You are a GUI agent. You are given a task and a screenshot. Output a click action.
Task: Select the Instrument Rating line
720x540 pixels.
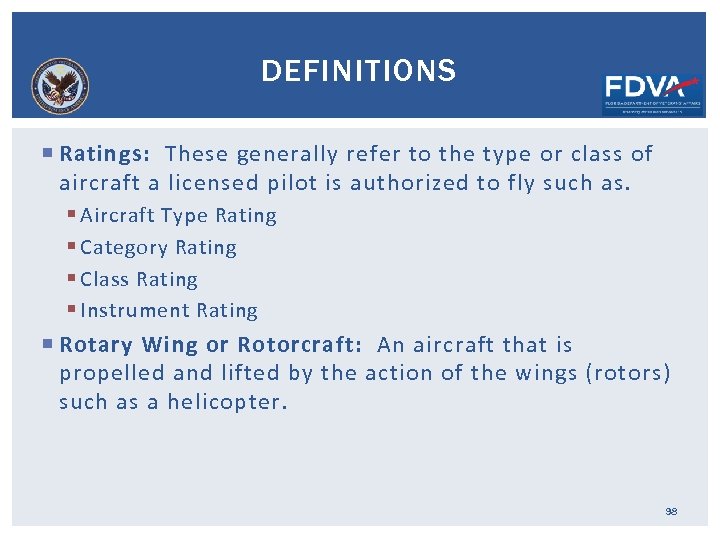click(169, 312)
